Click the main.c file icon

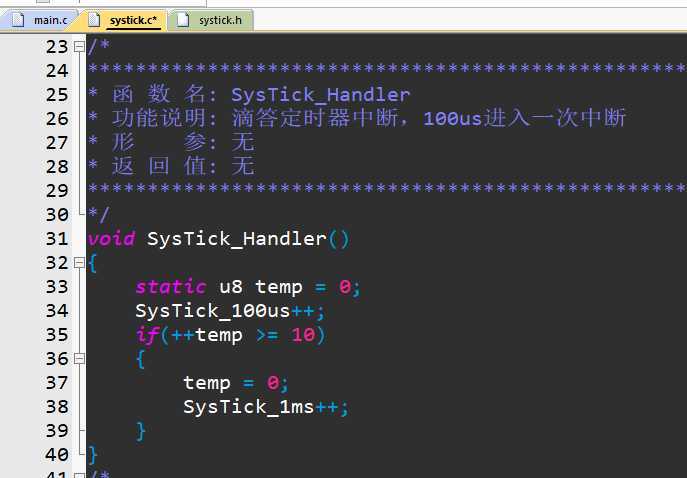tap(18, 20)
